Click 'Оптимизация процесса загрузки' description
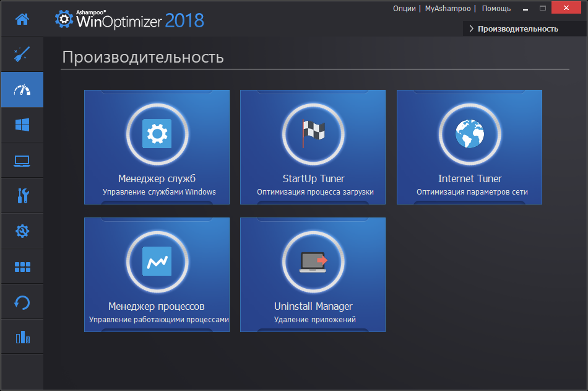This screenshot has height=391, width=588. [x=316, y=192]
